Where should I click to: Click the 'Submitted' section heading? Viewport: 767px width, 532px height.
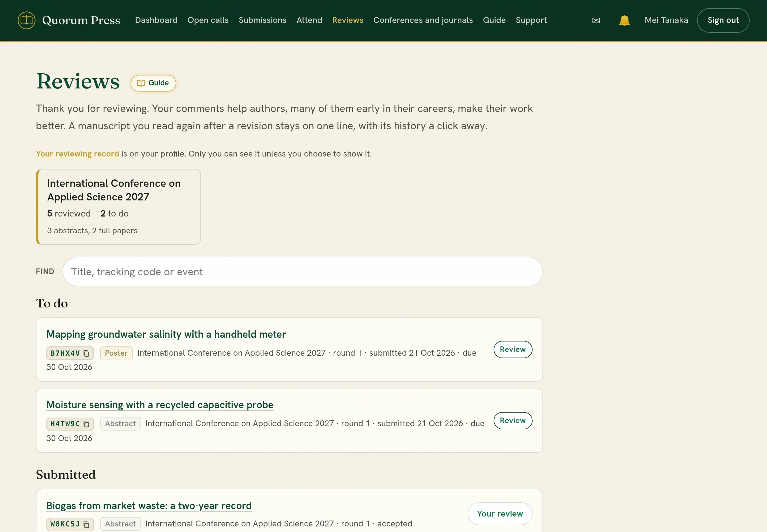66,475
